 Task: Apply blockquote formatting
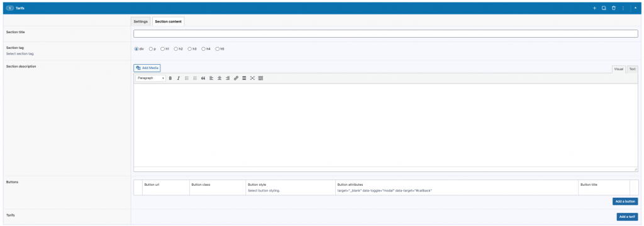pyautogui.click(x=203, y=78)
